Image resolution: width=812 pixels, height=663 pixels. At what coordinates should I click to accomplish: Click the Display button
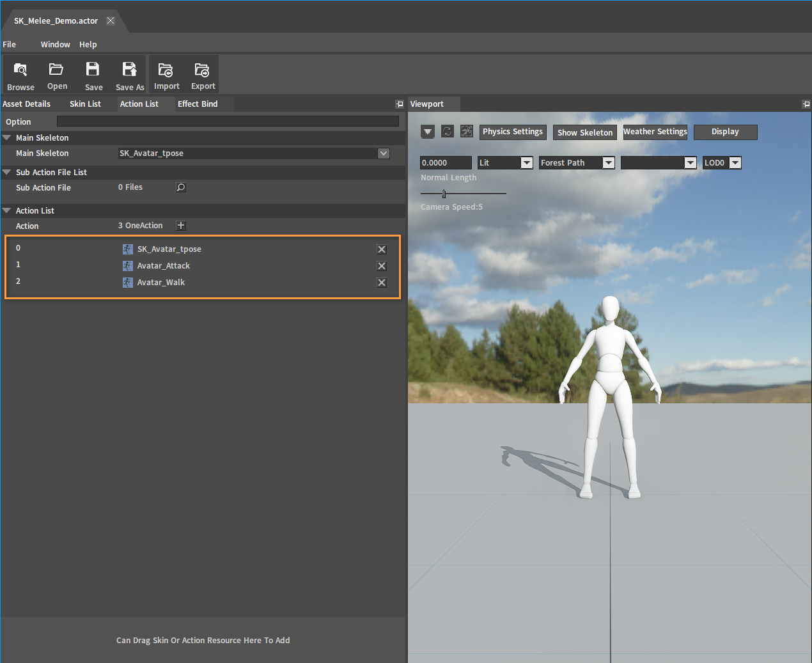(x=725, y=132)
